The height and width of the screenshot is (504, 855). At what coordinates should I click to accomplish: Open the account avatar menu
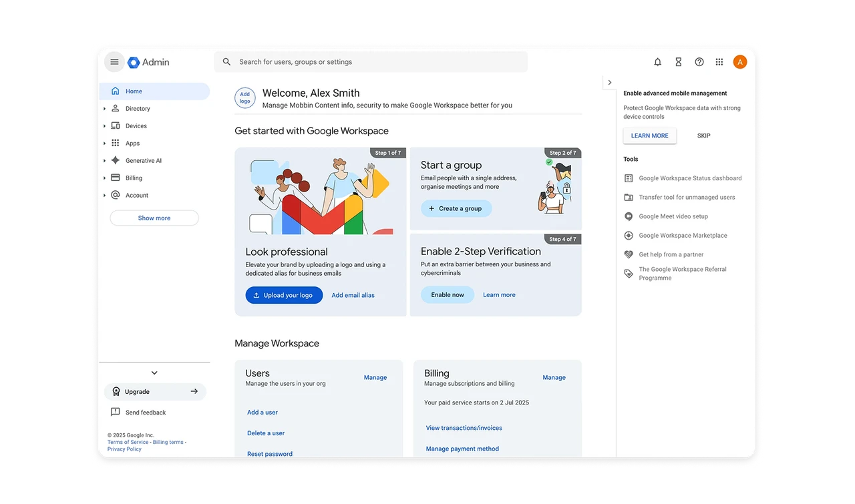click(739, 62)
